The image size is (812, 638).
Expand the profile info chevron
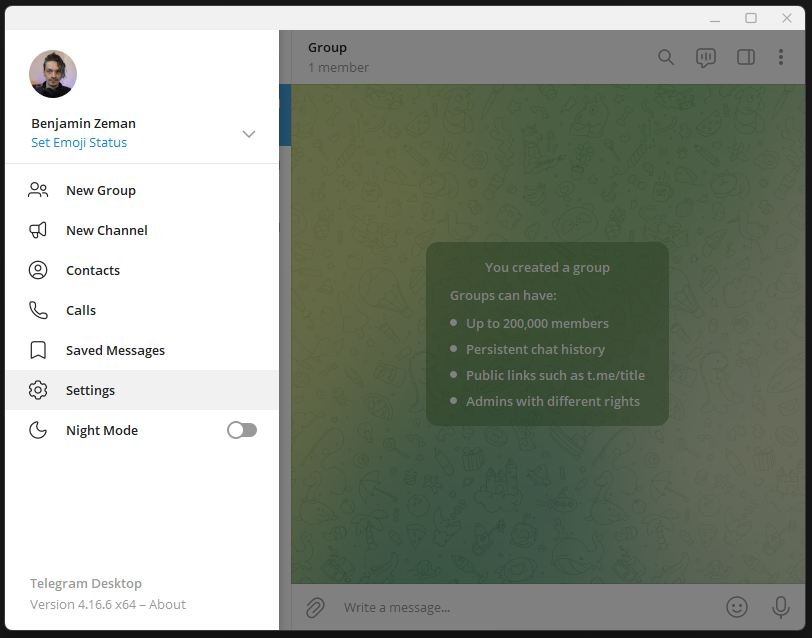pos(248,133)
